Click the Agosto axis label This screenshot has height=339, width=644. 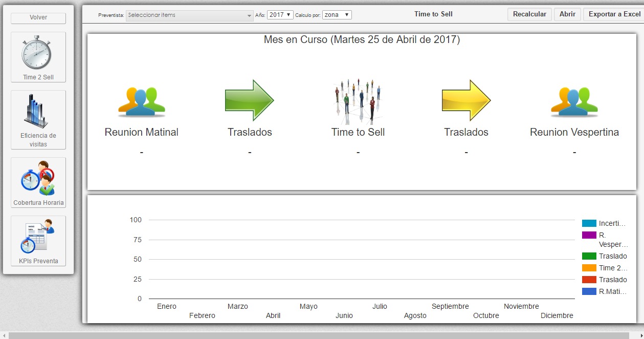click(415, 315)
